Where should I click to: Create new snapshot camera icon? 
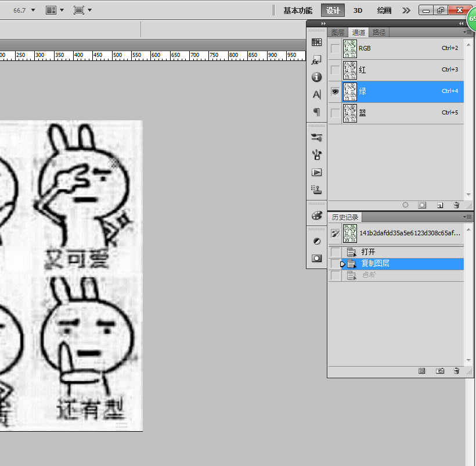tap(439, 371)
